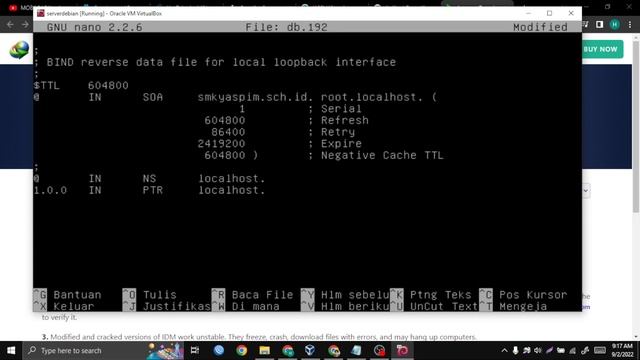
Task: Open File Explorer from the taskbar
Action: click(264, 350)
